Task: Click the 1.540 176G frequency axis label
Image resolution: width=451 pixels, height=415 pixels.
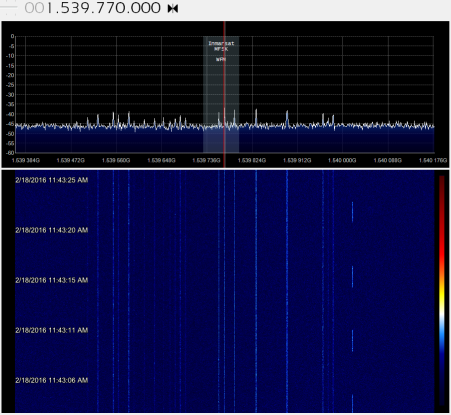Action: point(433,160)
